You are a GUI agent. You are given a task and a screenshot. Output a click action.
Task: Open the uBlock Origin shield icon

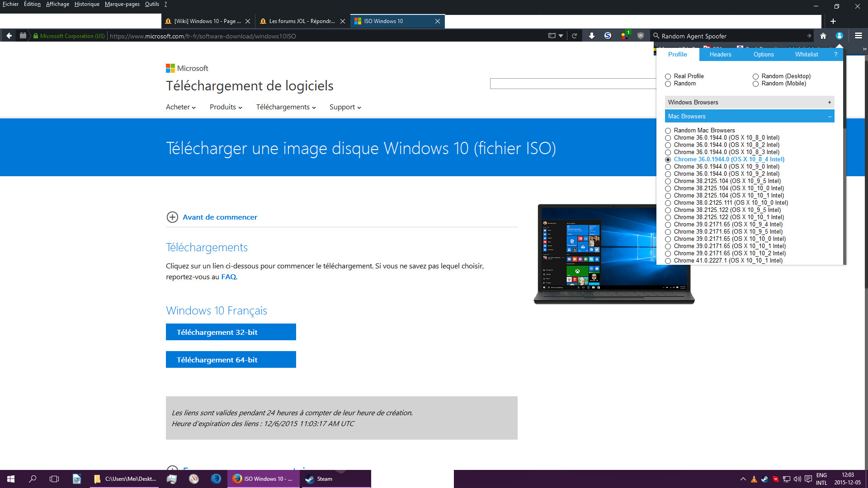(x=641, y=36)
